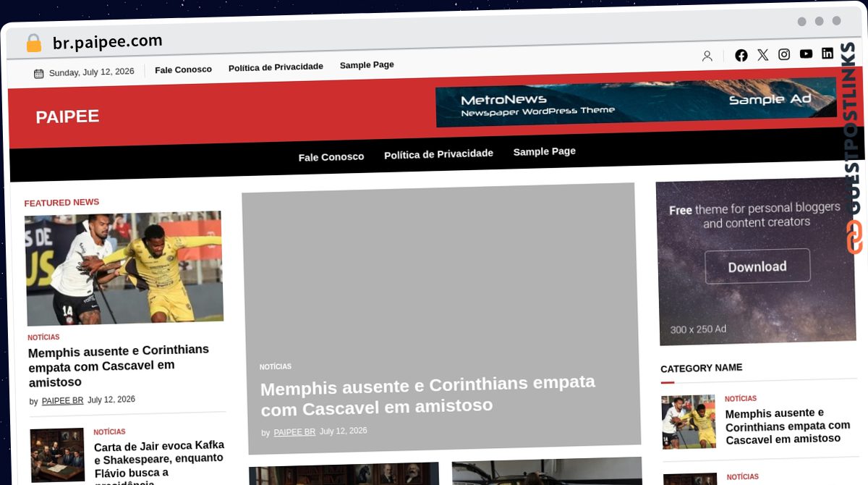Open Carta de Jair article thumbnail
The width and height of the screenshot is (868, 485).
tap(57, 455)
